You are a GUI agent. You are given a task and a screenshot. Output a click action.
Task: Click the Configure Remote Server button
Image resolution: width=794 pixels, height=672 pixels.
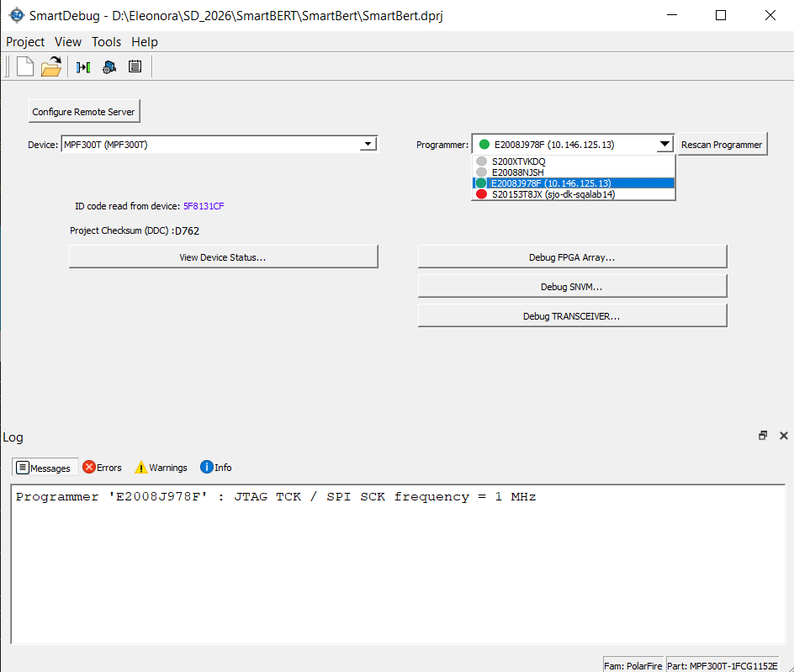pyautogui.click(x=83, y=111)
